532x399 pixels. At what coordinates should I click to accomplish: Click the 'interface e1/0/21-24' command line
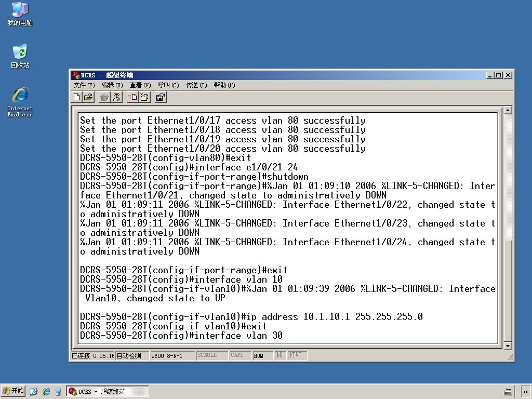189,167
